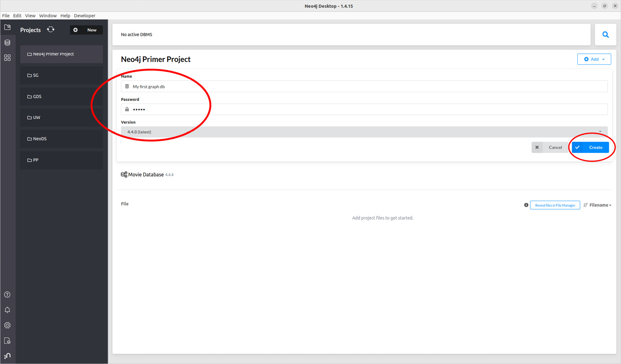Viewport: 621px width, 364px height.
Task: Select the PP project
Action: pyautogui.click(x=62, y=160)
